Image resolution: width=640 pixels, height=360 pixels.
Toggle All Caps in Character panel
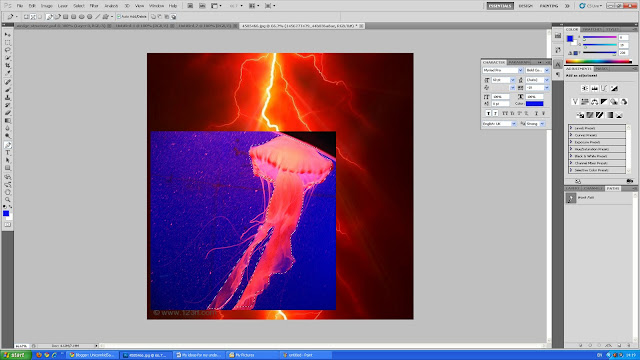tap(504, 113)
